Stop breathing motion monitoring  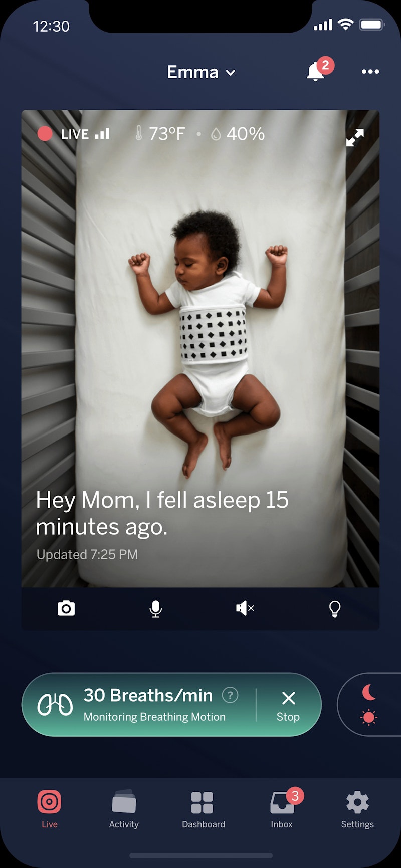[x=288, y=705]
